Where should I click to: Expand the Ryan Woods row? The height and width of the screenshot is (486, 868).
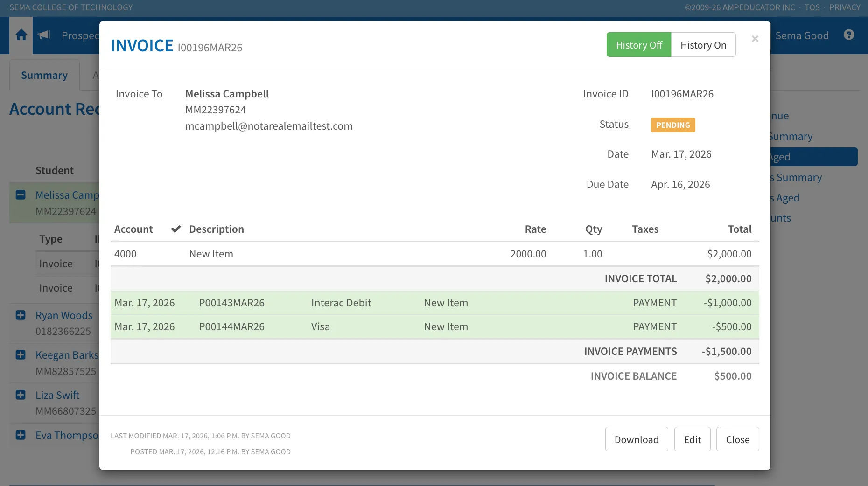[x=21, y=315]
